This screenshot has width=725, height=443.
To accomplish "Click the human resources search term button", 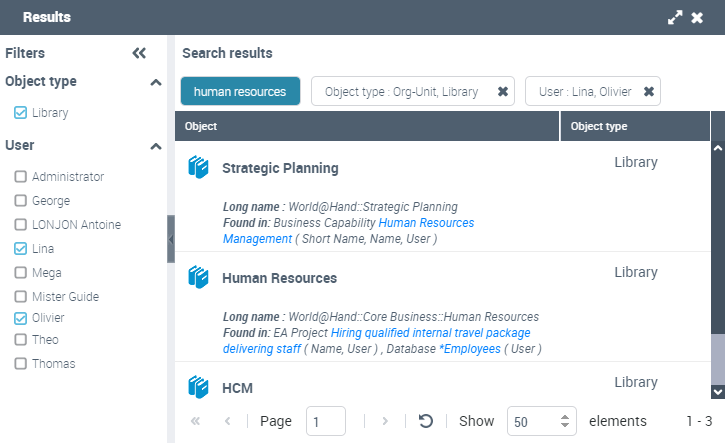I will pyautogui.click(x=240, y=92).
